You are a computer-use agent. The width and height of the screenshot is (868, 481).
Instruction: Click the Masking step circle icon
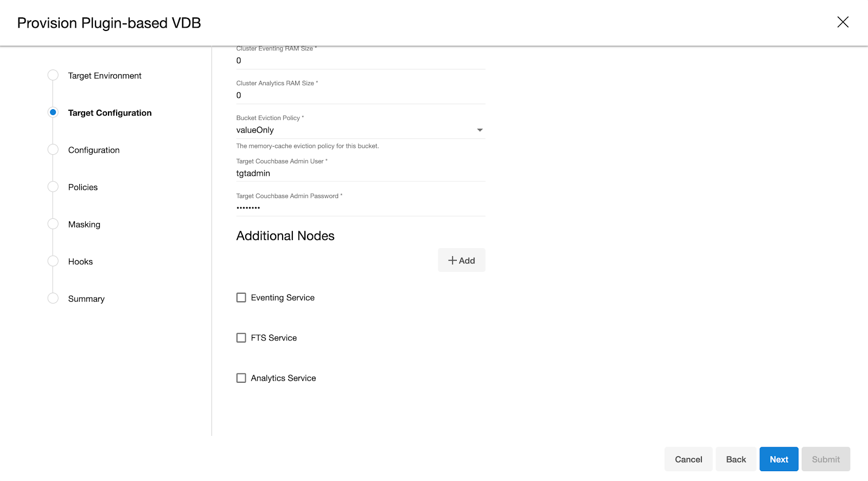53,224
